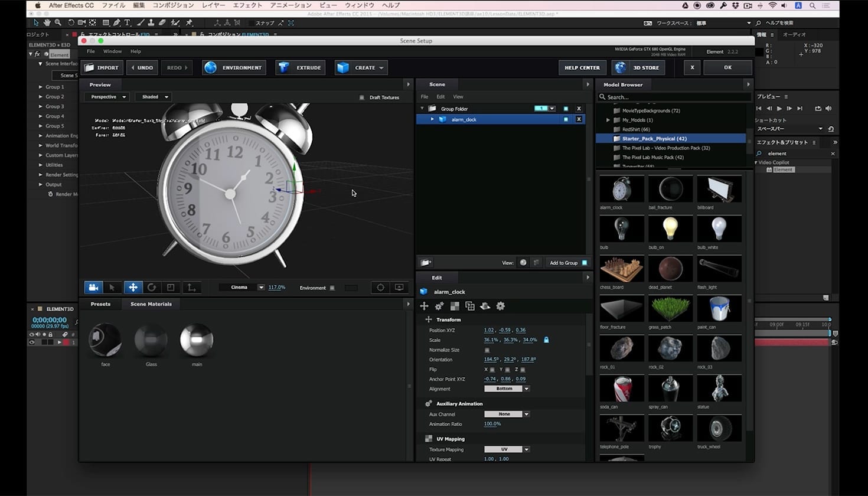Image resolution: width=868 pixels, height=496 pixels.
Task: Enable Draft Textures checkbox
Action: [361, 97]
